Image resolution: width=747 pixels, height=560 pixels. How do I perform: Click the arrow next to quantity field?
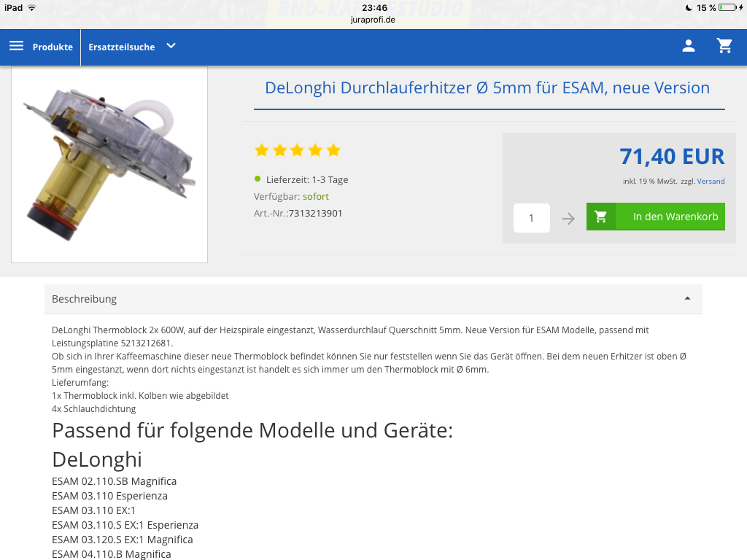(x=568, y=219)
